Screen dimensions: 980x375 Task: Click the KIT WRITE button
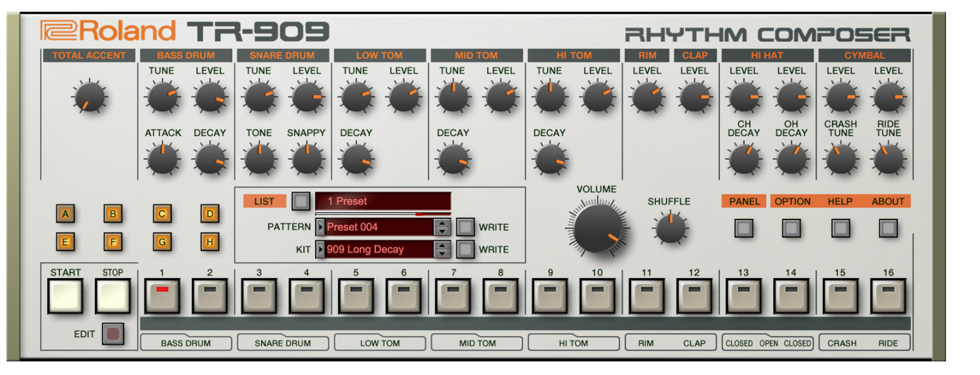(465, 249)
